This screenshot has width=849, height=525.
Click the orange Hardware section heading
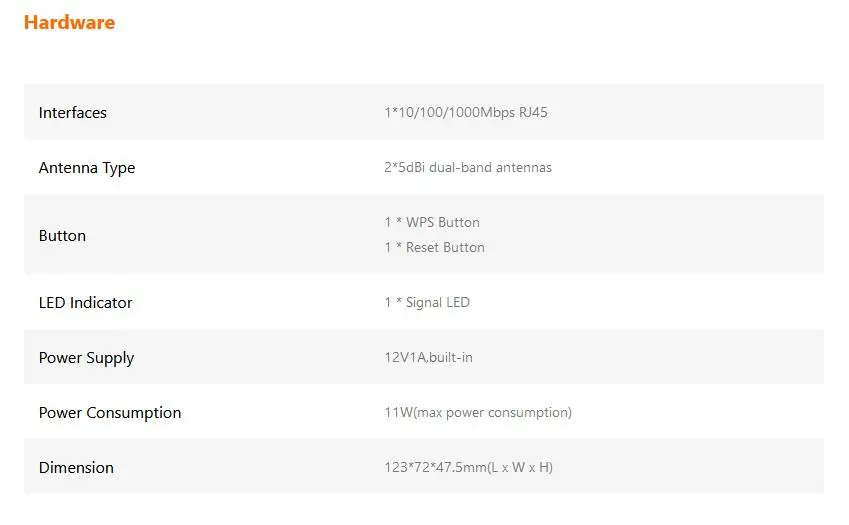(69, 22)
